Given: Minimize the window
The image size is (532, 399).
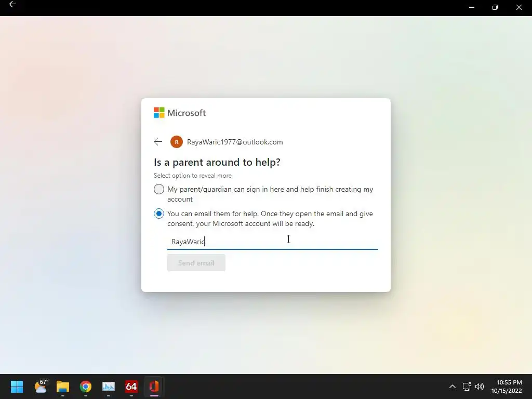Looking at the screenshot, I should pyautogui.click(x=472, y=7).
